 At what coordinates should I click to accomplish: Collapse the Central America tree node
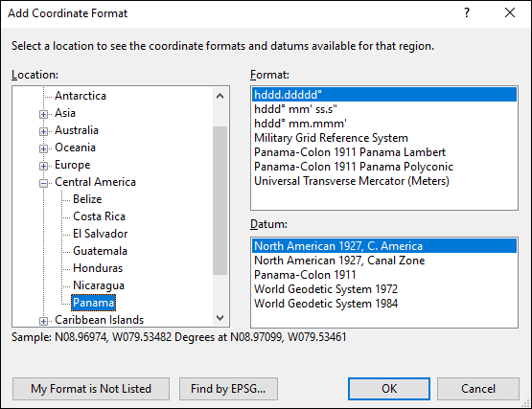[x=43, y=184]
